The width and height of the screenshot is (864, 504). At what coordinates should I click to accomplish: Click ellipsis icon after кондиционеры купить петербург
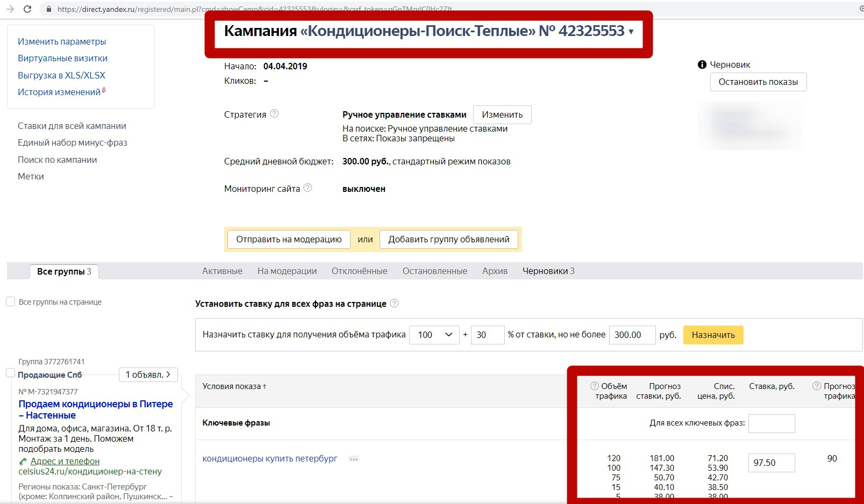click(x=354, y=459)
